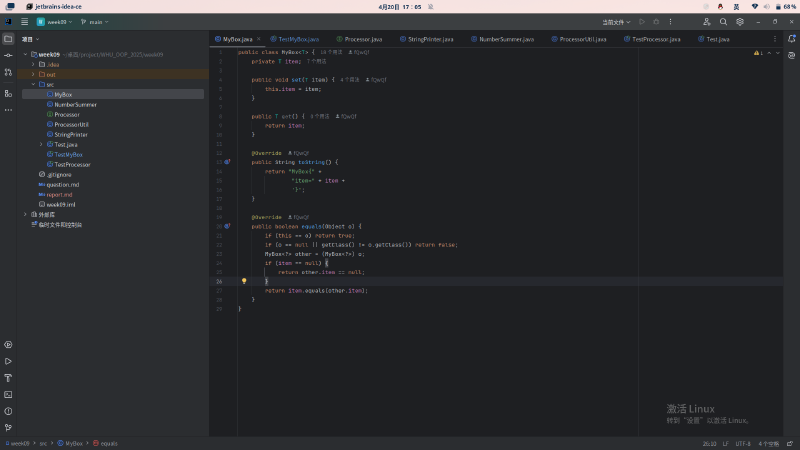Open the Problems tool window
800x450 pixels.
8,411
